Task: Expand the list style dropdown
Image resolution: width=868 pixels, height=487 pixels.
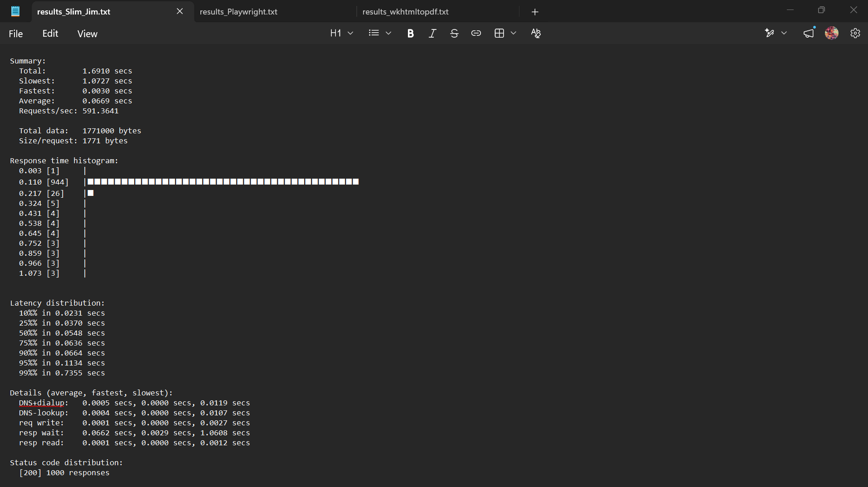Action: click(x=388, y=33)
